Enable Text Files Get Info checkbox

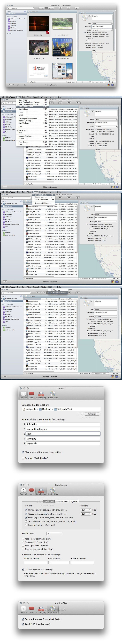(27, 521)
